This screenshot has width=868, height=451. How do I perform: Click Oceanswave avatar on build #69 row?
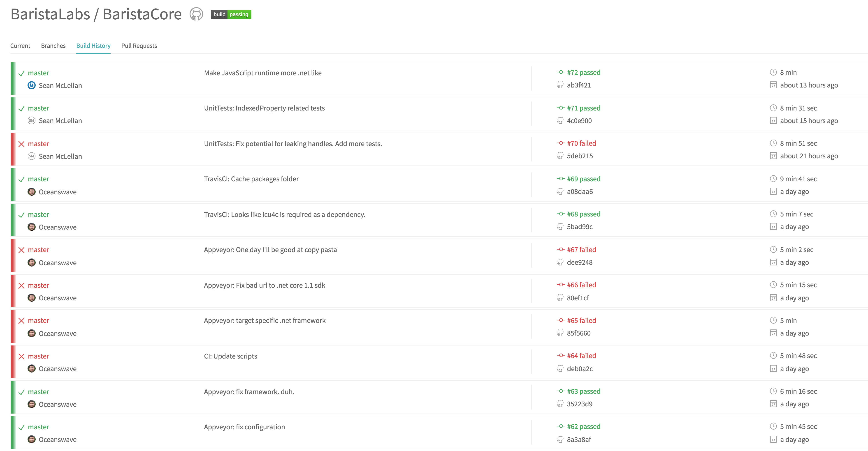click(x=31, y=192)
